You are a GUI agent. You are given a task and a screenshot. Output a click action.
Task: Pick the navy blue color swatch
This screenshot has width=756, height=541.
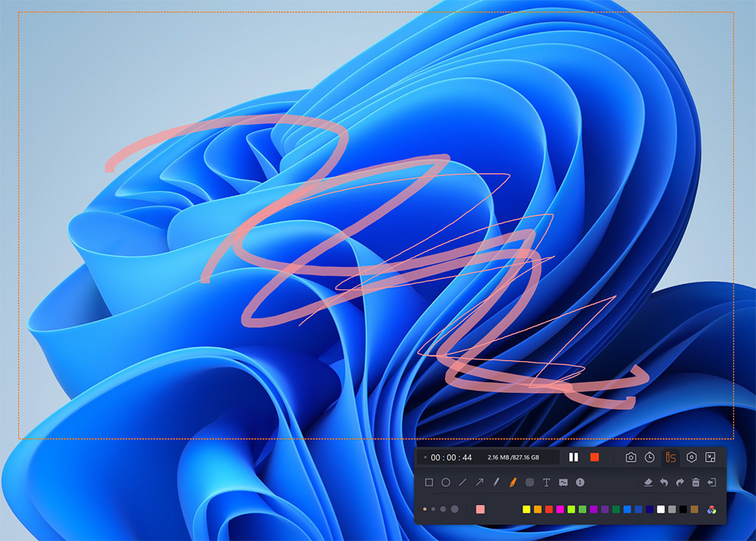pos(649,509)
